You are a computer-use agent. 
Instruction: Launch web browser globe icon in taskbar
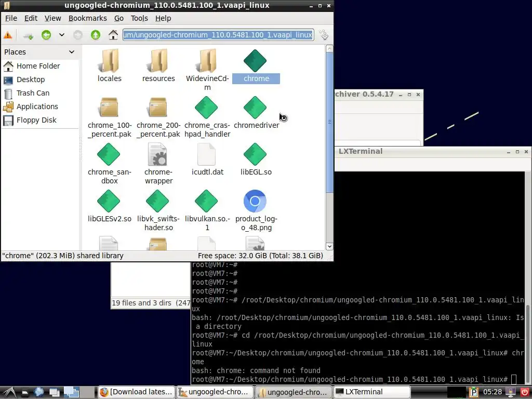pyautogui.click(x=38, y=392)
